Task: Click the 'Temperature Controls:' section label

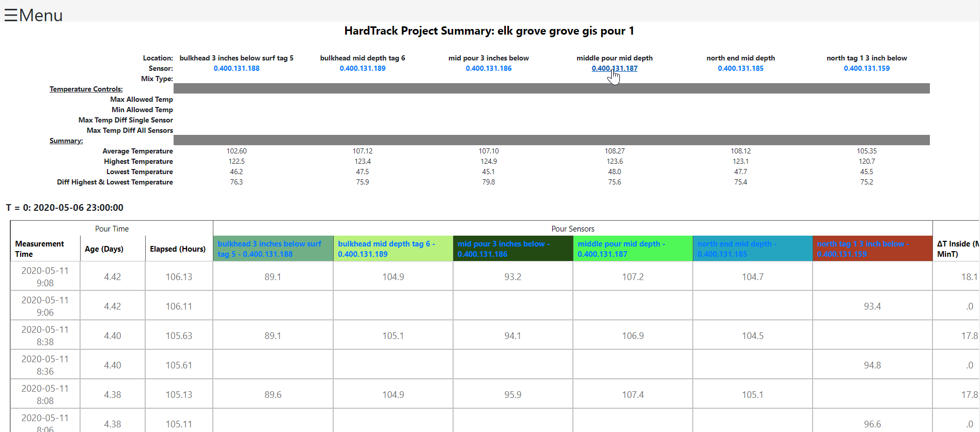Action: click(86, 89)
